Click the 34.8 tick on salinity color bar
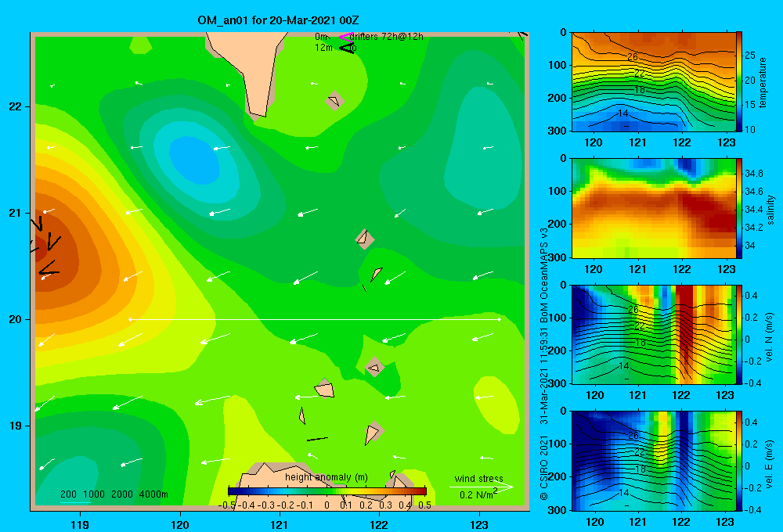 [x=753, y=174]
